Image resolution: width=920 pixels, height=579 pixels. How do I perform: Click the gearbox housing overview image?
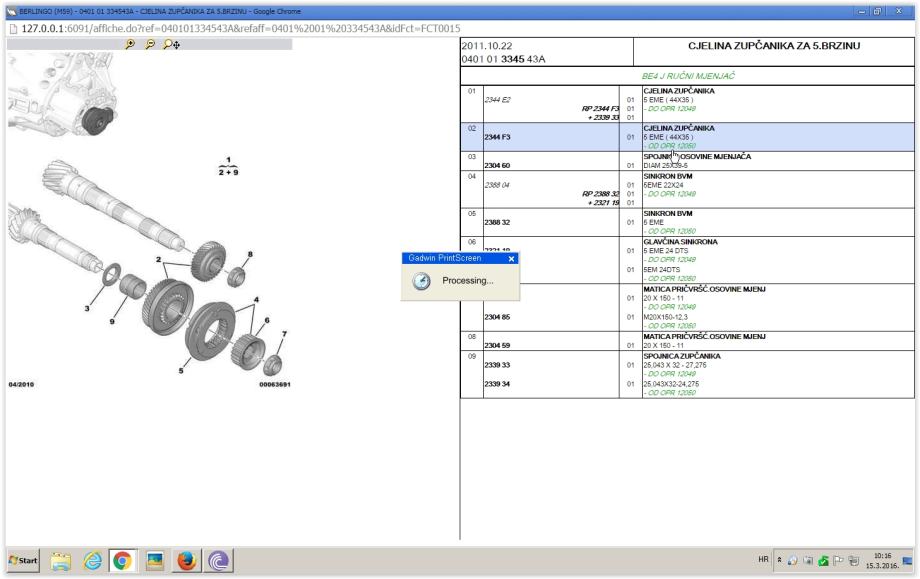(62, 94)
